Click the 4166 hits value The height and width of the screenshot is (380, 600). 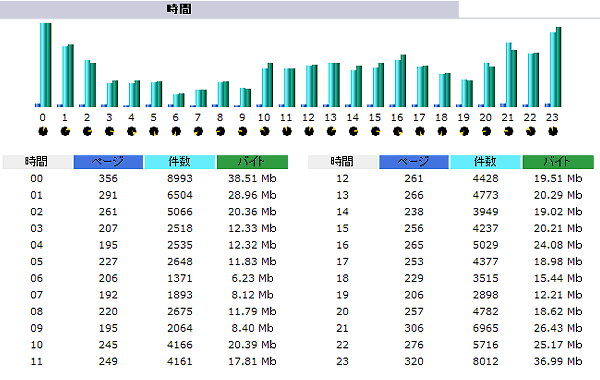point(180,345)
